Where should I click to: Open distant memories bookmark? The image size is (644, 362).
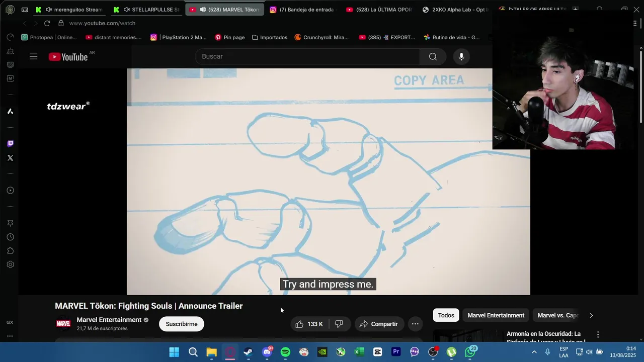point(114,37)
